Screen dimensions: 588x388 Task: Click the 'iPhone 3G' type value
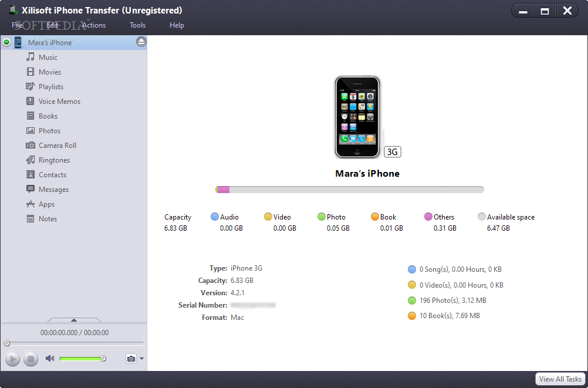tap(246, 268)
